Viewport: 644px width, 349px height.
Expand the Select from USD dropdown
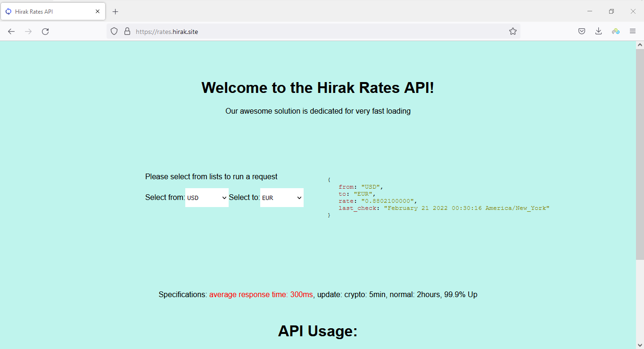tap(206, 198)
